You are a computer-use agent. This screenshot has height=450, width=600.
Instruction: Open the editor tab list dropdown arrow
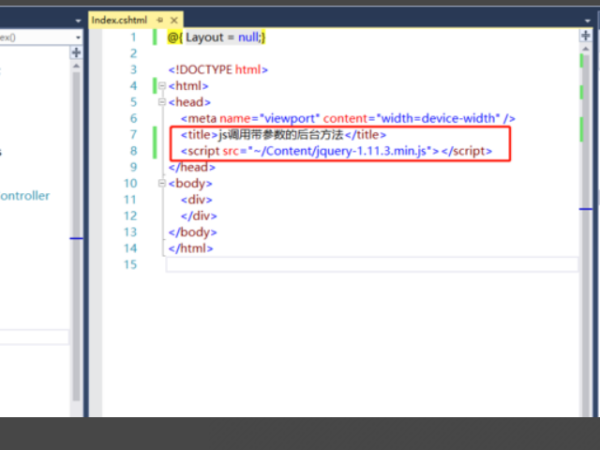pyautogui.click(x=588, y=21)
